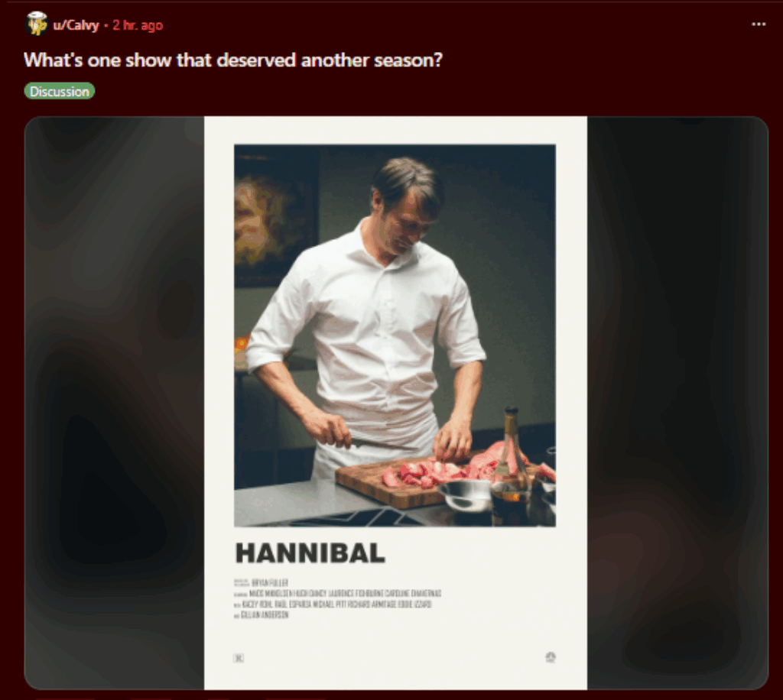Click the network logo at poster bottom right
The width and height of the screenshot is (783, 700).
(551, 657)
